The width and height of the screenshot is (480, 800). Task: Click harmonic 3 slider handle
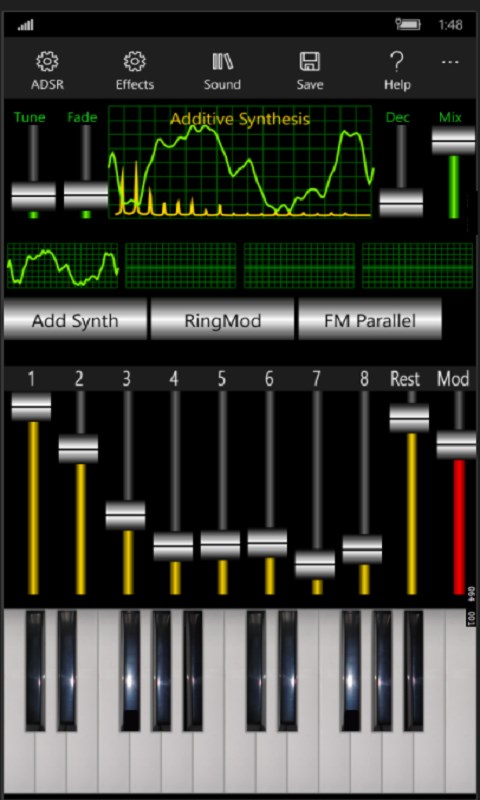click(x=125, y=515)
